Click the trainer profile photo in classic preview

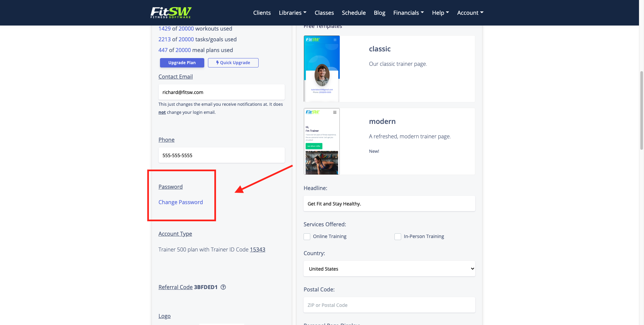click(321, 75)
